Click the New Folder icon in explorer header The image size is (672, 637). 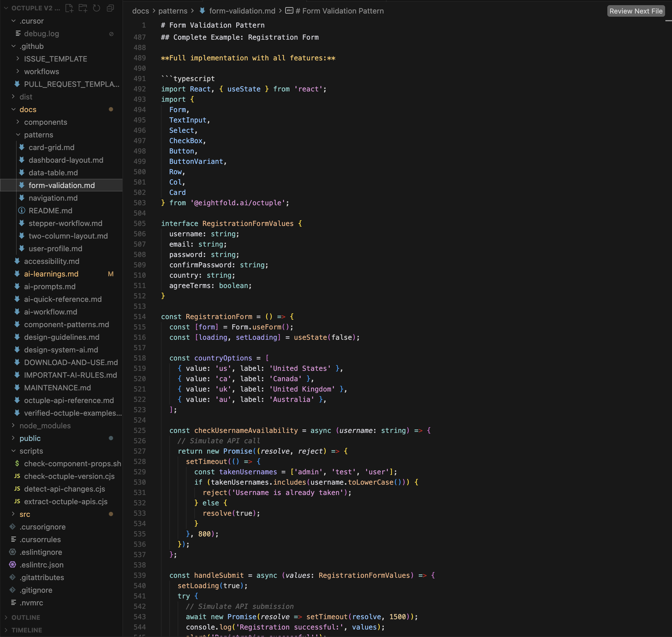point(83,8)
